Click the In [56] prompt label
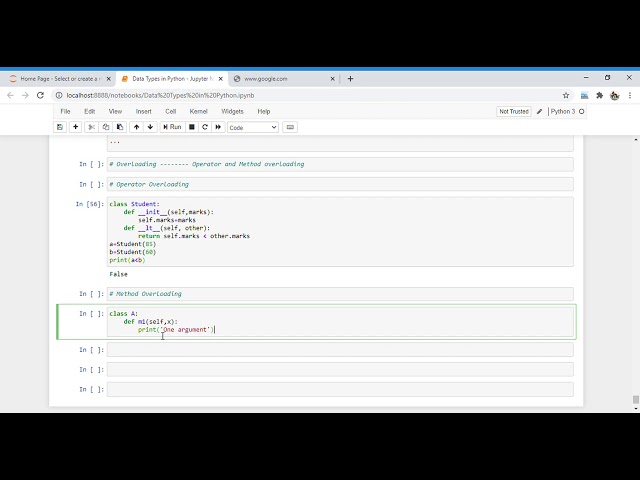This screenshot has height=480, width=640. coord(90,204)
